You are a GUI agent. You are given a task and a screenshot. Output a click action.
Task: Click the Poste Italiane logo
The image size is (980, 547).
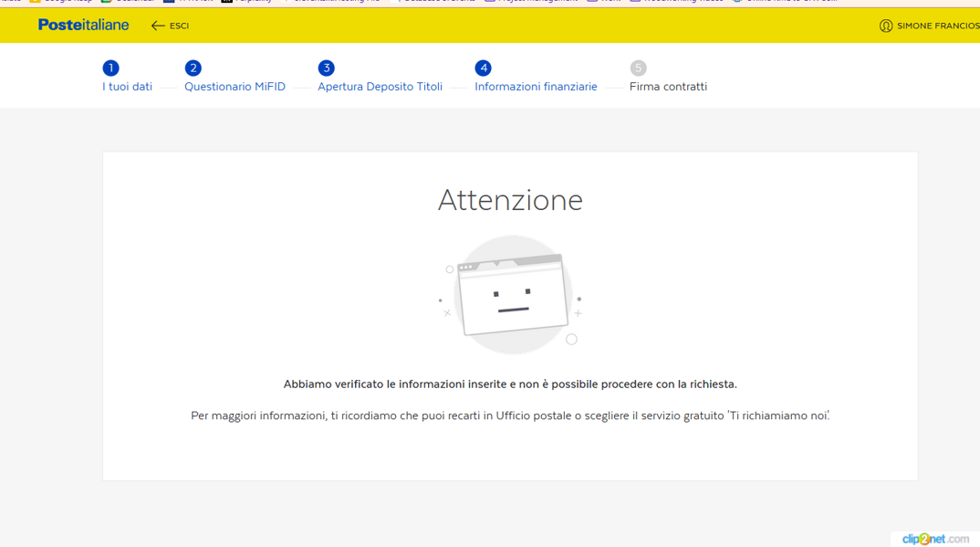[83, 26]
